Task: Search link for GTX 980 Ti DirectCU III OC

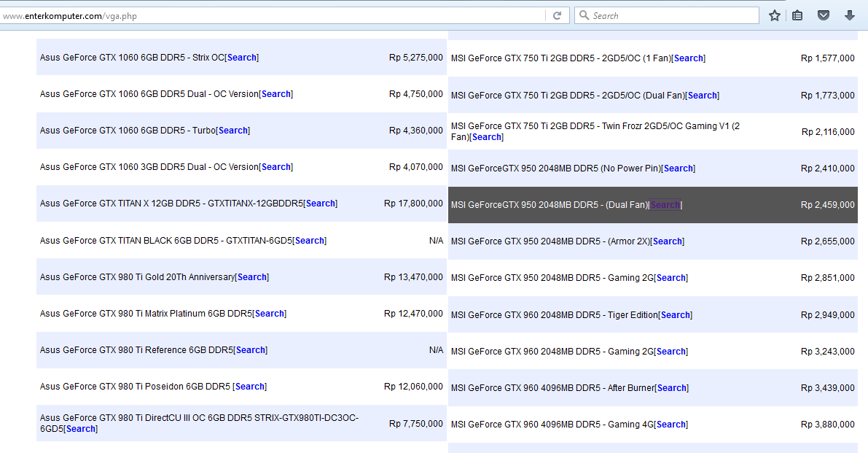Action: coord(81,429)
